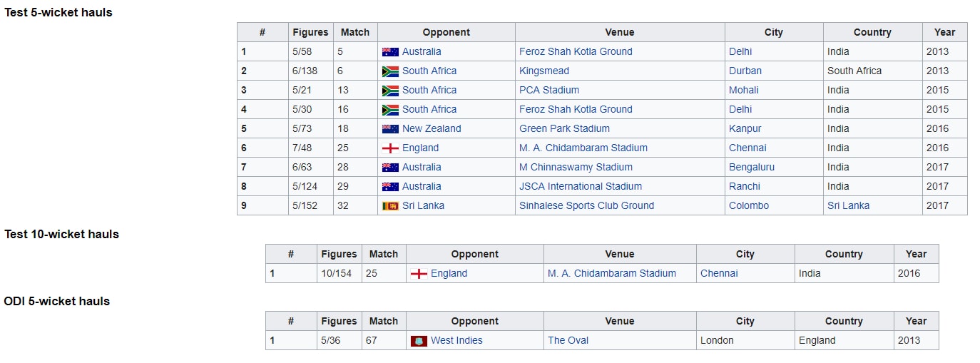Screen dimensions: 980x363
Task: Open M Chinnaswamy Stadium link
Action: [576, 167]
